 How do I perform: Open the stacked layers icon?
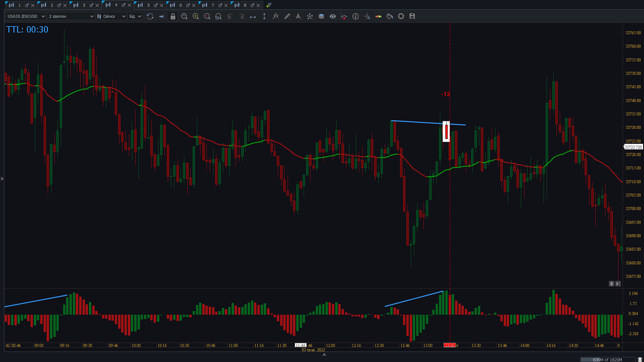tap(321, 16)
